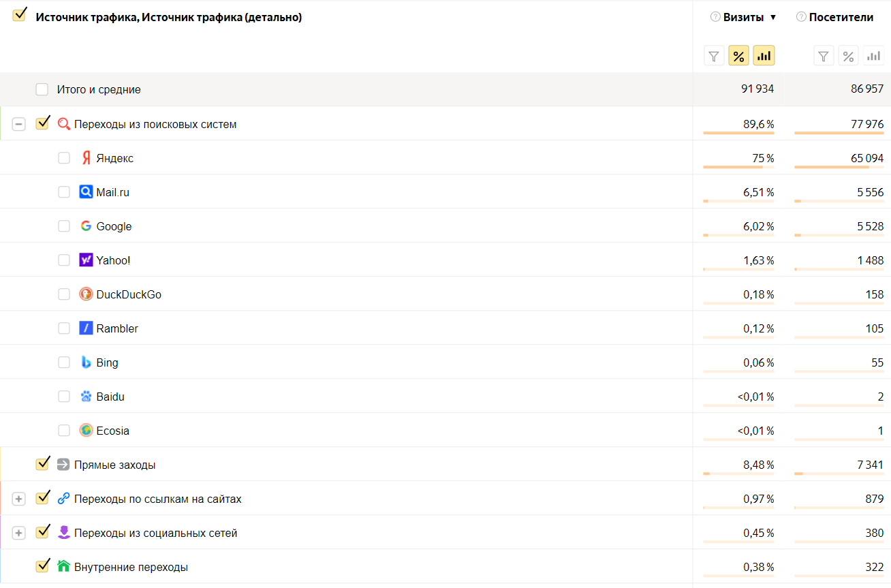Click the filter icon under Визиты column

pos(714,56)
